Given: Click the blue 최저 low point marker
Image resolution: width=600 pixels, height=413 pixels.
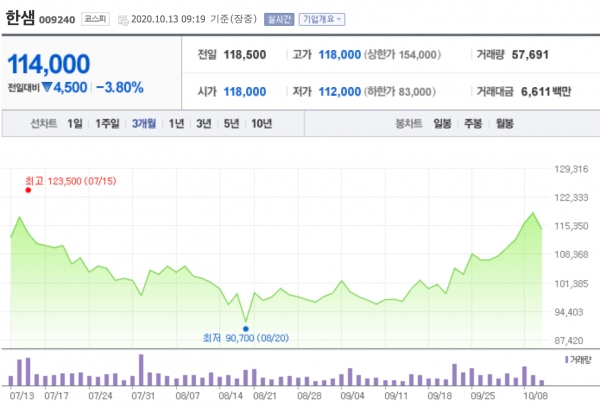Looking at the screenshot, I should click(x=246, y=329).
